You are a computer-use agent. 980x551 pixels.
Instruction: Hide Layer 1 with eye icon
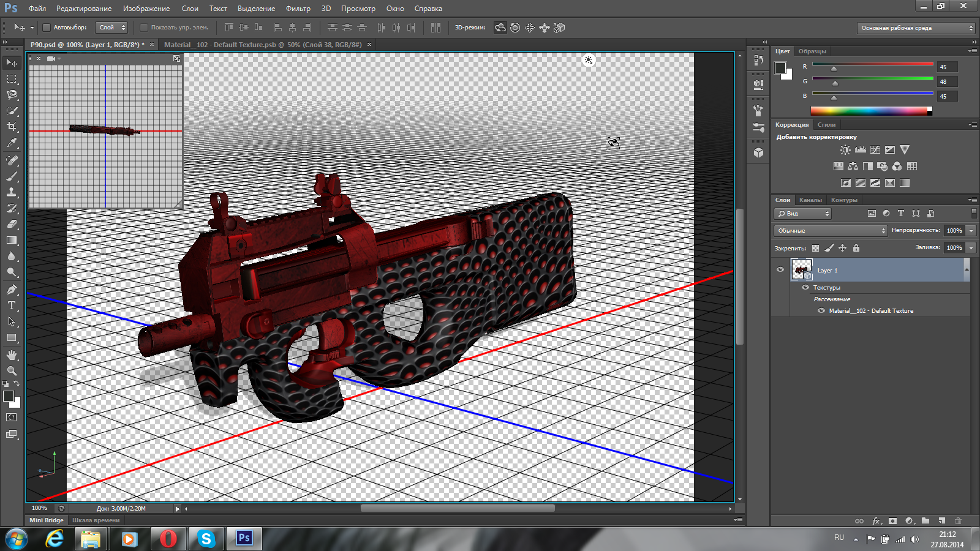(780, 270)
